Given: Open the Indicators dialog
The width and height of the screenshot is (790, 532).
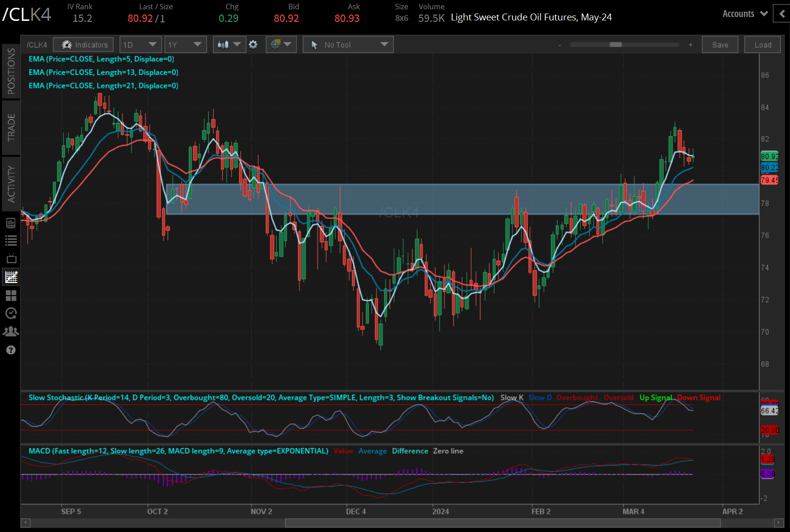Looking at the screenshot, I should click(x=83, y=44).
